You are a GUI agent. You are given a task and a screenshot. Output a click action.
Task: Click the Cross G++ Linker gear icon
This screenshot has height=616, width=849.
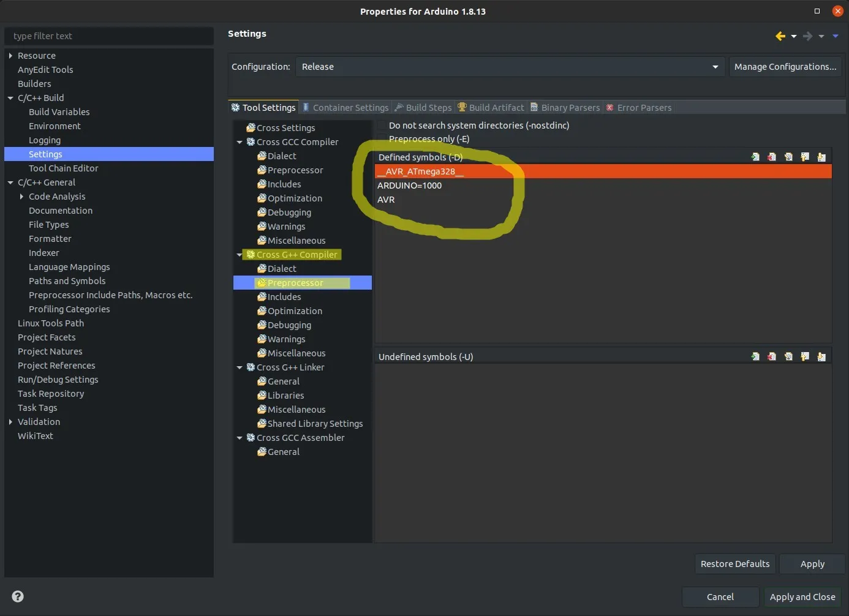[x=251, y=367]
